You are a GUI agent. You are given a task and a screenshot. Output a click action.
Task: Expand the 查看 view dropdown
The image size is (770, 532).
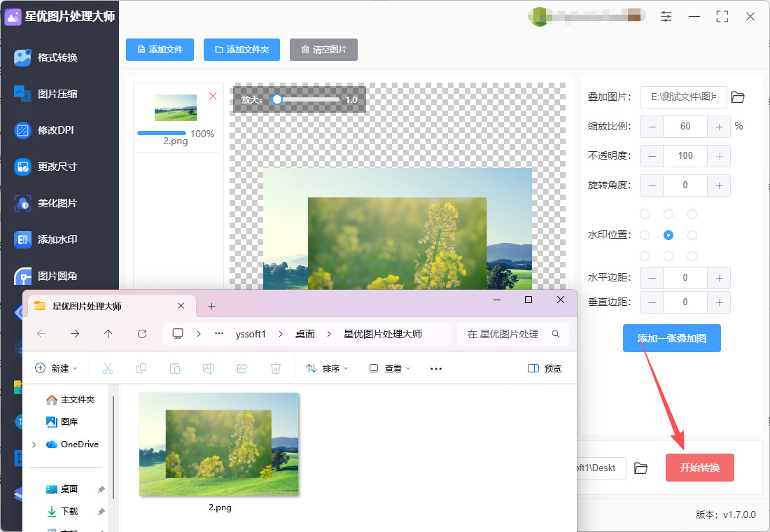click(391, 368)
